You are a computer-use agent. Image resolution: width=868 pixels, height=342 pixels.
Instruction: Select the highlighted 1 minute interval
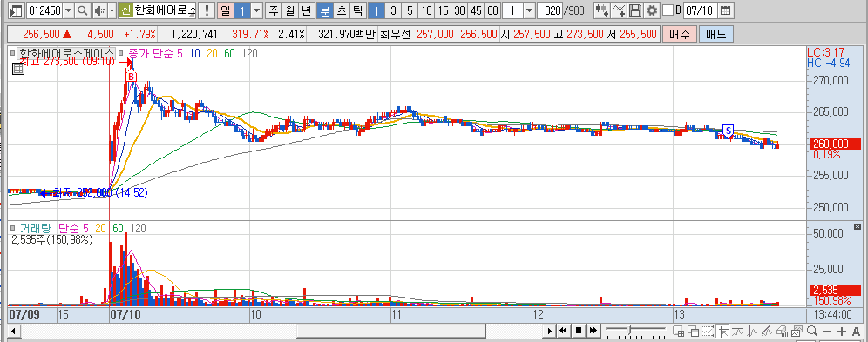pos(376,10)
